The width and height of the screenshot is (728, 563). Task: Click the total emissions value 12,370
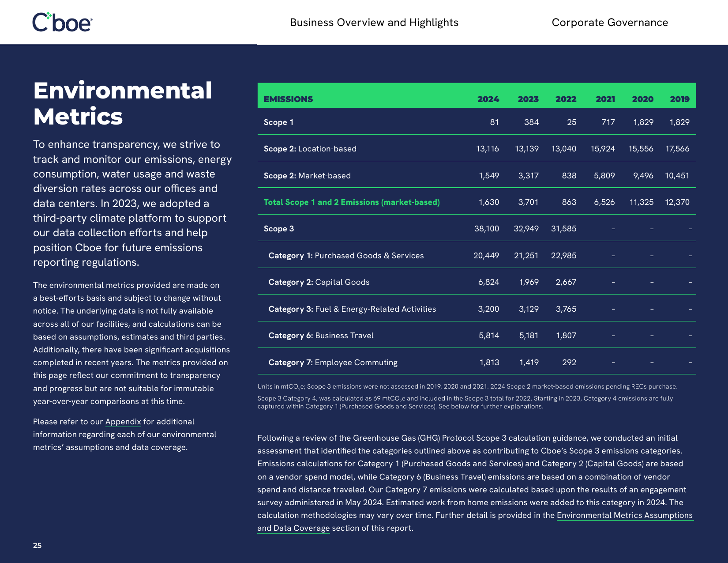pyautogui.click(x=677, y=202)
